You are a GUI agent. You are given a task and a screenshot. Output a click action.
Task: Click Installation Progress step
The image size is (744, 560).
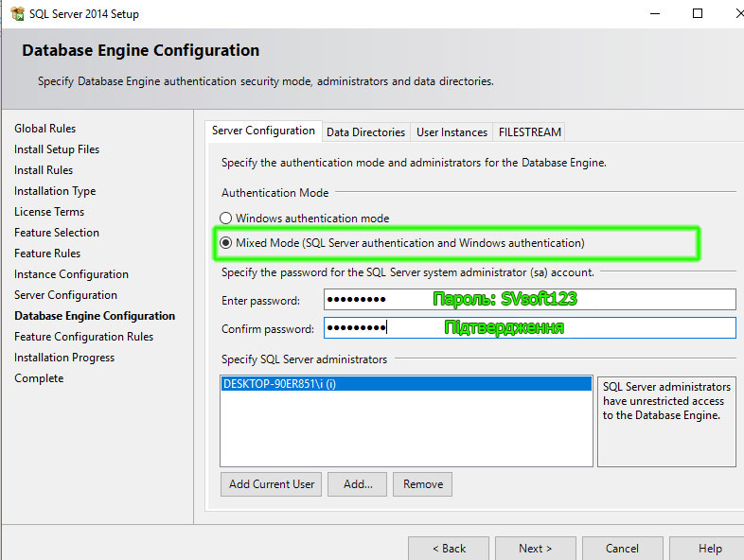(64, 358)
